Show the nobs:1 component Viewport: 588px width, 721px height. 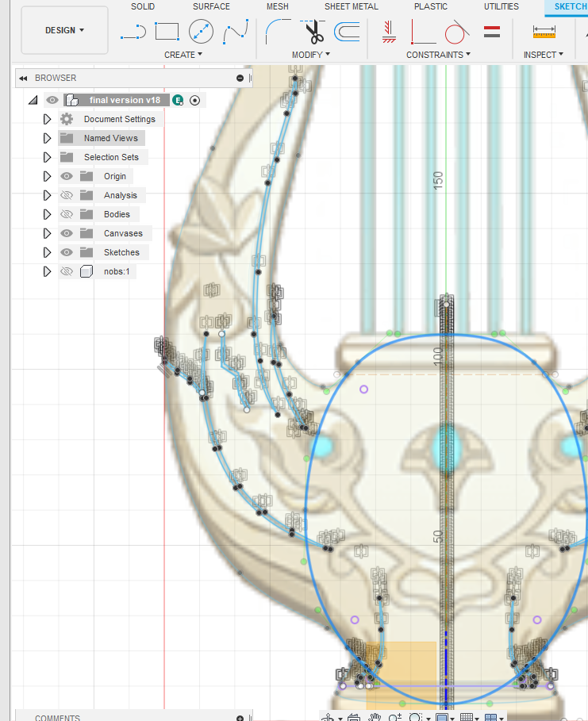click(67, 271)
